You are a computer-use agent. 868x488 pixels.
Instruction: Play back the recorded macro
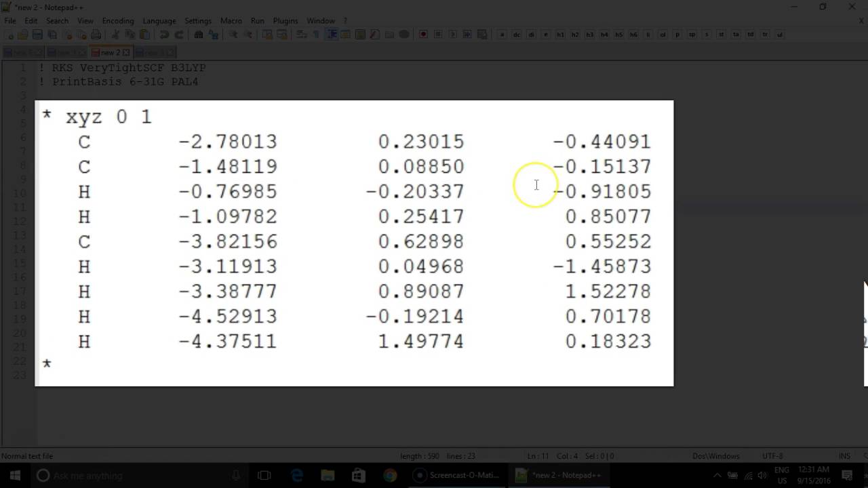[453, 35]
